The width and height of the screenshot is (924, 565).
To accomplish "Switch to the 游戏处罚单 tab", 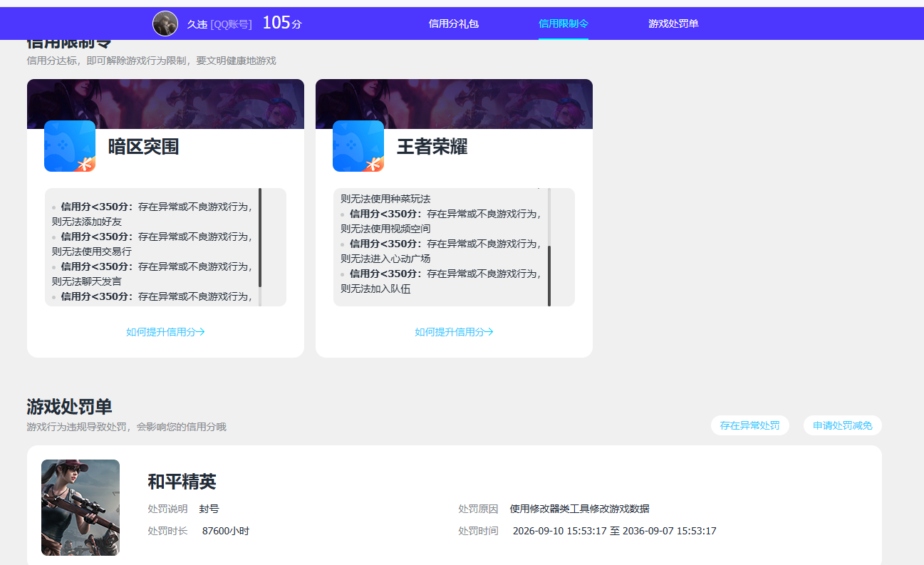I will pyautogui.click(x=673, y=24).
